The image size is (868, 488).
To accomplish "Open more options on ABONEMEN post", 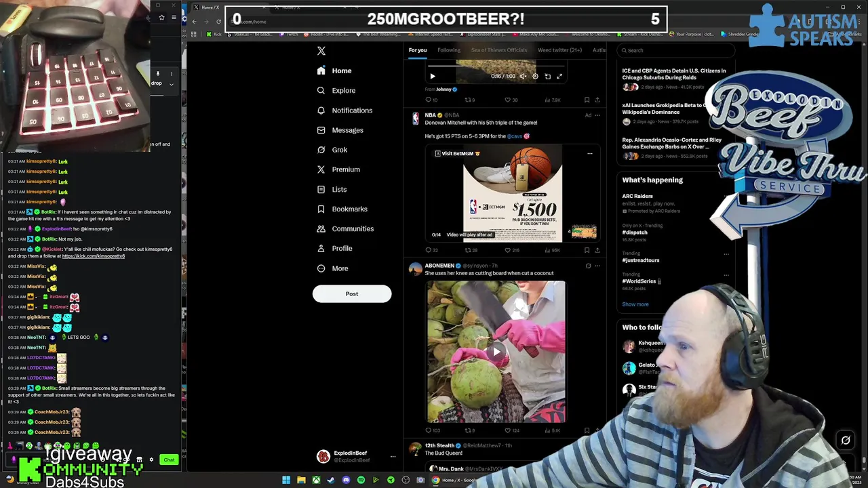I will pos(597,266).
